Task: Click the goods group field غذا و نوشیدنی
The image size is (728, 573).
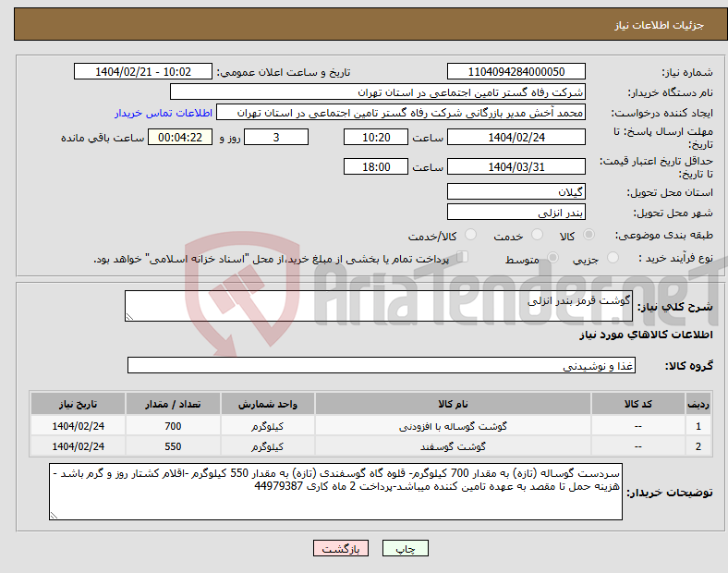Action: pos(382,365)
